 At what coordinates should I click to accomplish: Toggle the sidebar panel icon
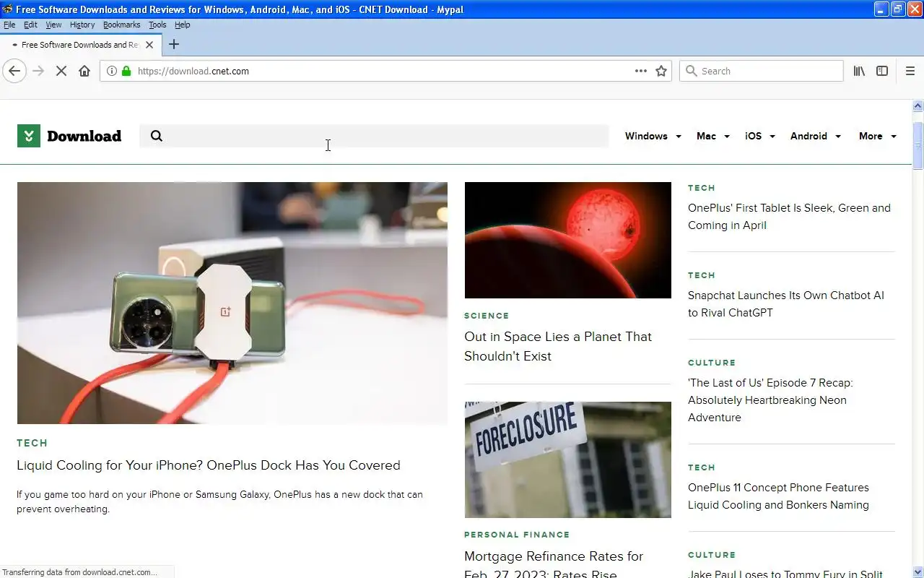tap(882, 71)
